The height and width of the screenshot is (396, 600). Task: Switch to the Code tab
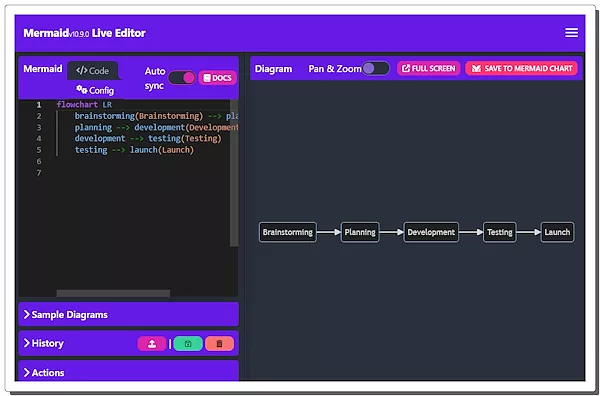coord(93,71)
